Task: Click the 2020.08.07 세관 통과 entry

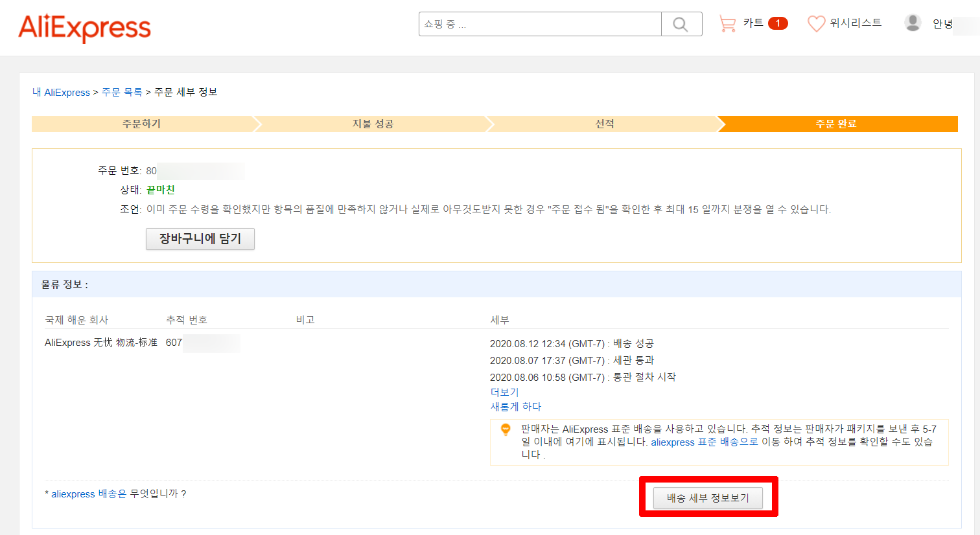Action: tap(572, 361)
